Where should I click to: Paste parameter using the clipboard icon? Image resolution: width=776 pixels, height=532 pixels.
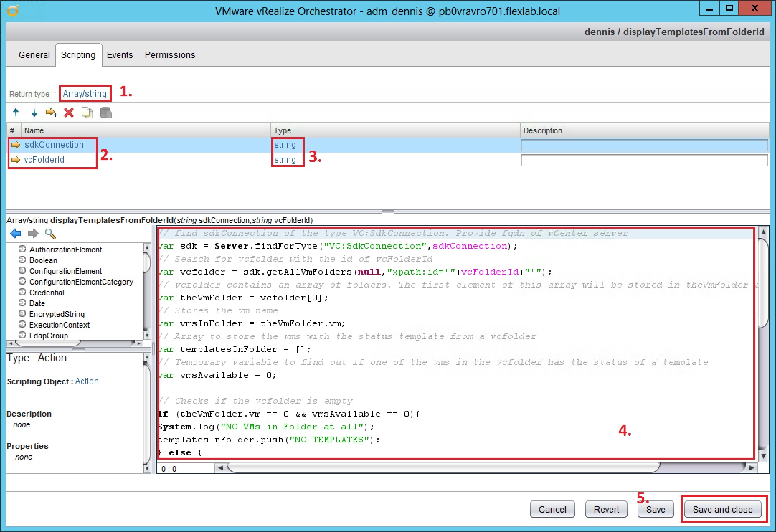coord(106,113)
